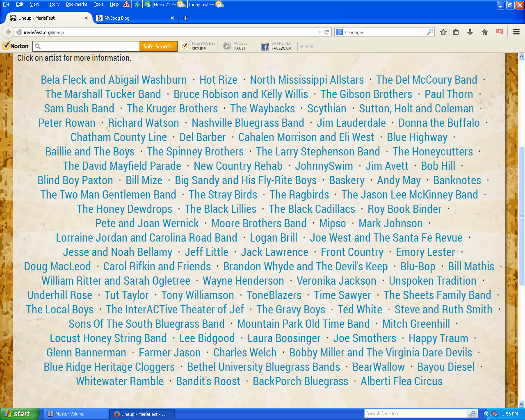Open the Bela Fleck and Abigail Washburn link
The width and height of the screenshot is (525, 420).
click(114, 80)
